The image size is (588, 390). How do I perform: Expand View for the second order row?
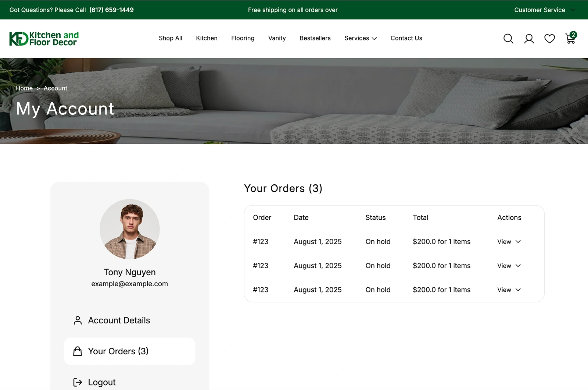tap(509, 266)
